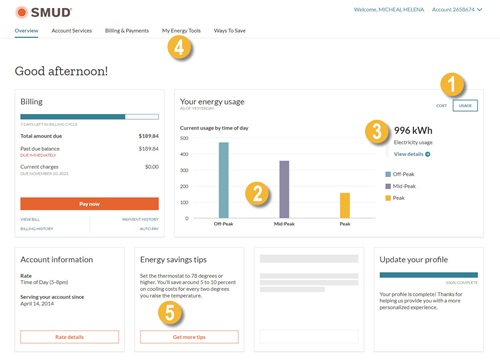Viewport: 500px width, 363px height.
Task: Click the numbered callout 1 marker
Action: (452, 84)
